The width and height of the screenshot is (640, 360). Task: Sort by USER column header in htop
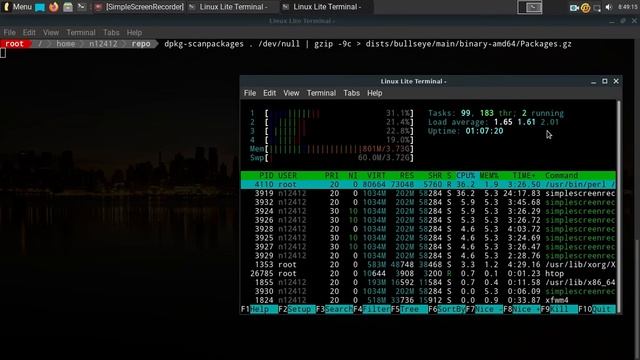[x=287, y=176]
